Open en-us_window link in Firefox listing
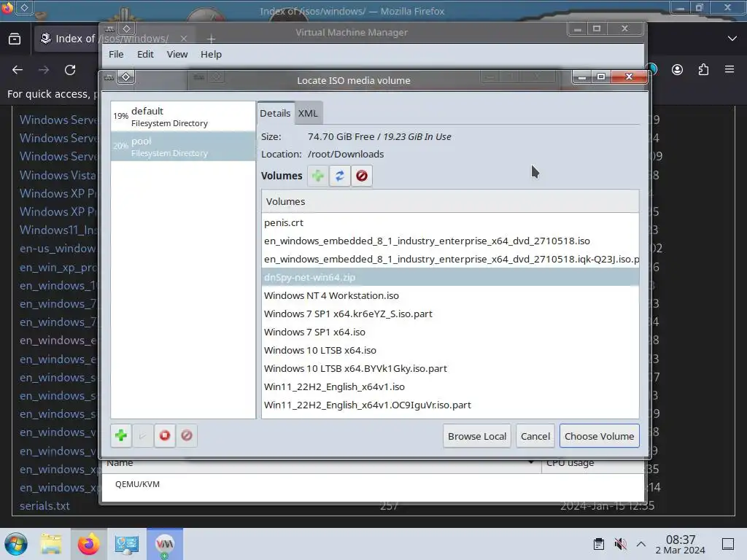Screen dimensions: 747x560 click(58, 249)
